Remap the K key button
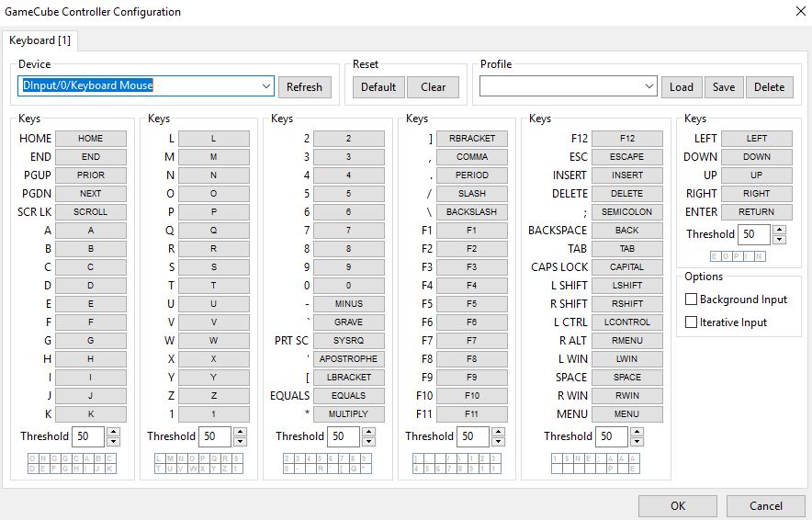 91,413
